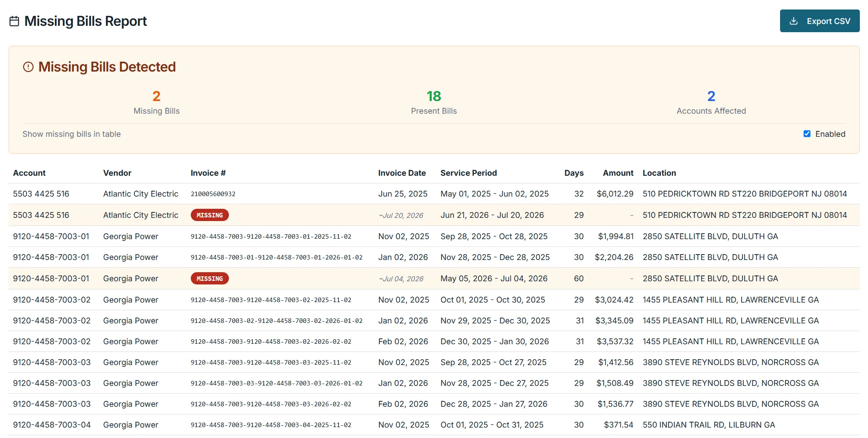Click the Missing Bills Report title
868x438 pixels.
click(86, 21)
